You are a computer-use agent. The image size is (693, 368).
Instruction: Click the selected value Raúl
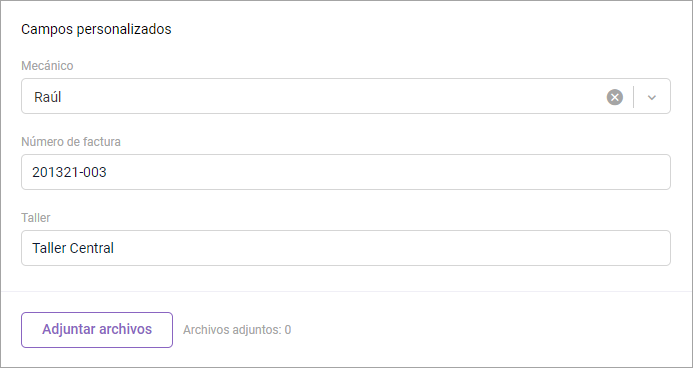48,97
